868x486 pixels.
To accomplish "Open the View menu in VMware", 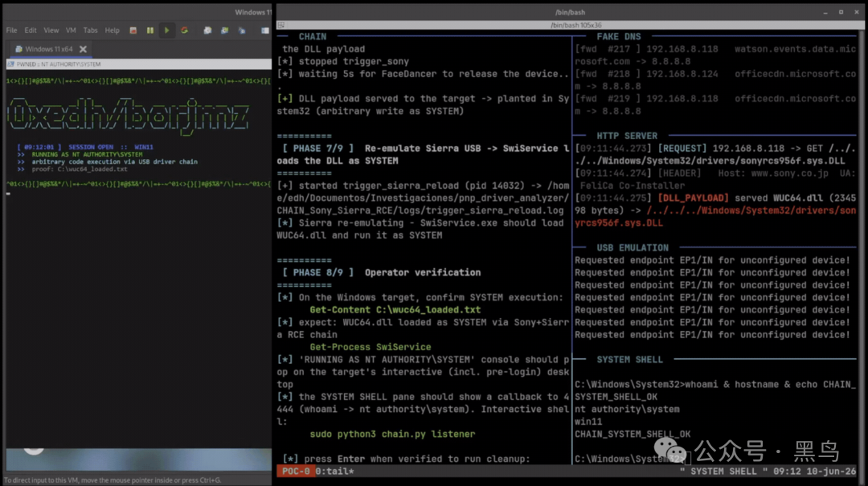I will 51,31.
